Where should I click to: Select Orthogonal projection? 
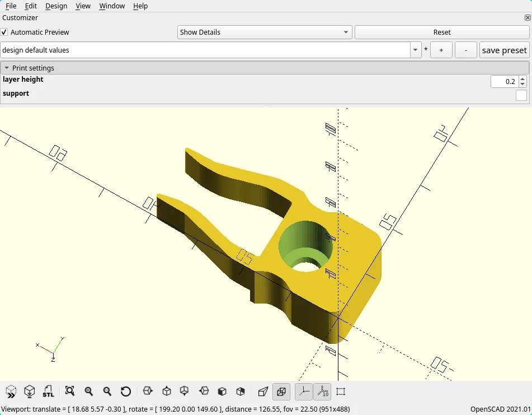(x=281, y=391)
